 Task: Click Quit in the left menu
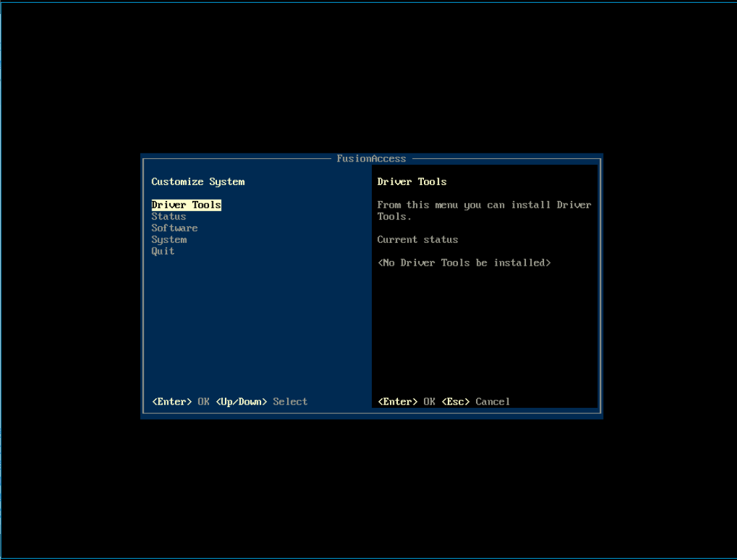[x=163, y=251]
